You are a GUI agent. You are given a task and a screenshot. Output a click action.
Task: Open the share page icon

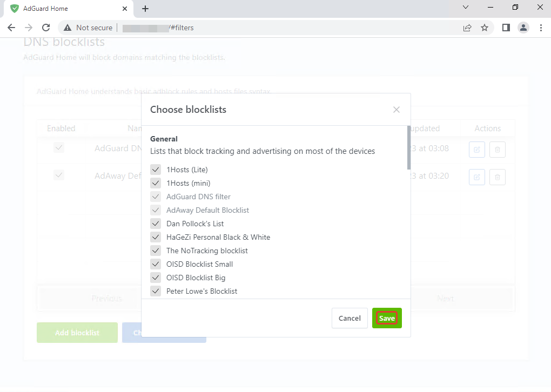coord(467,28)
